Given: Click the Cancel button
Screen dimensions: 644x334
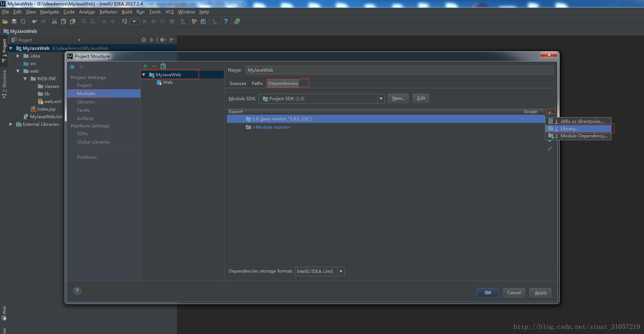Looking at the screenshot, I should click(x=514, y=293).
